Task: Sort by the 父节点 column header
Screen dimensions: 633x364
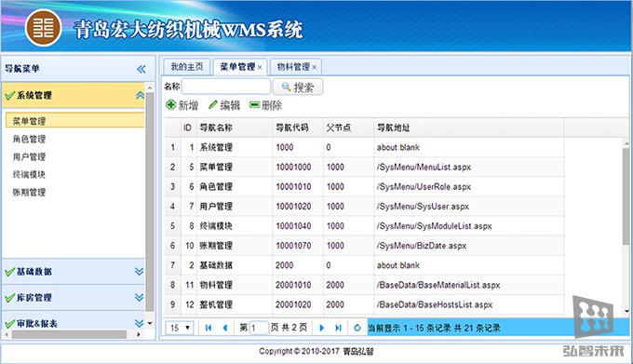Action: point(348,128)
